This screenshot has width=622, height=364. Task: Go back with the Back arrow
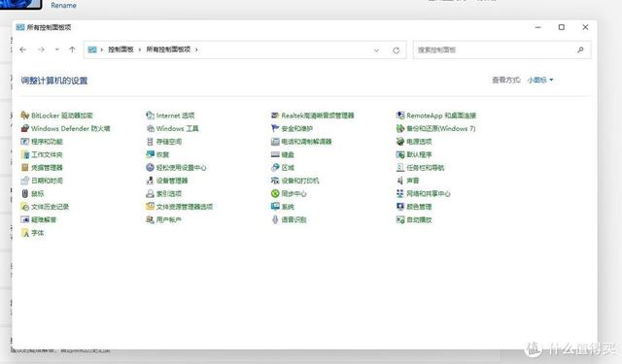click(x=23, y=50)
